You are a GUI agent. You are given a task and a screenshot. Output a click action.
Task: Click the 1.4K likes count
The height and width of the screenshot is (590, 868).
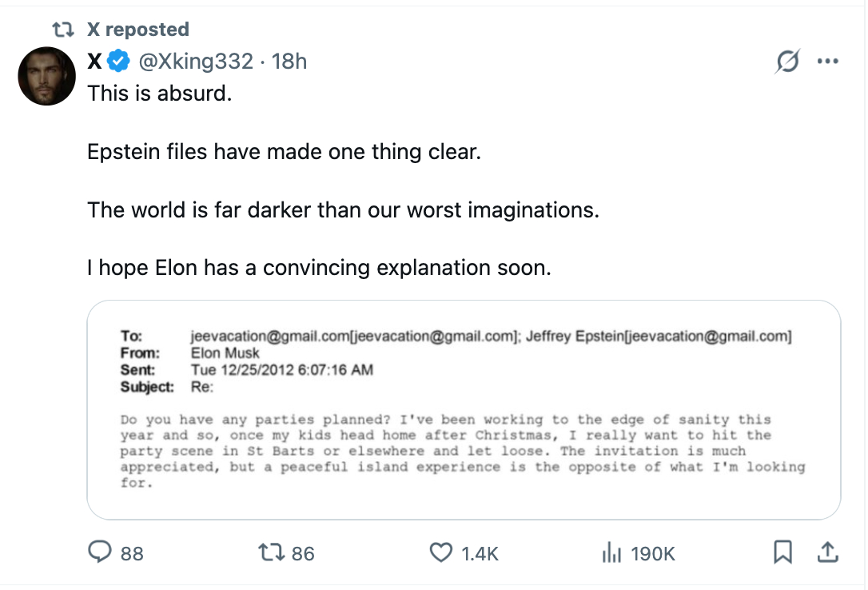point(480,553)
